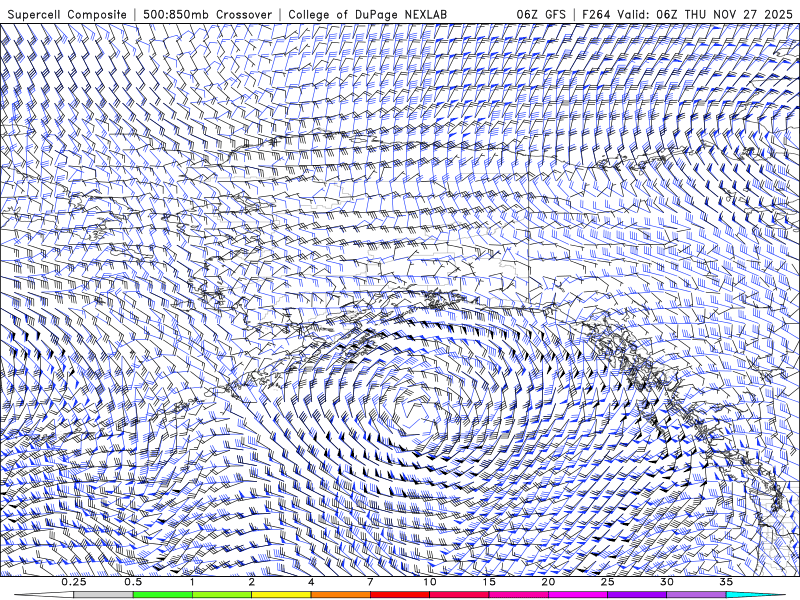Click the legend value 2

click(x=252, y=582)
